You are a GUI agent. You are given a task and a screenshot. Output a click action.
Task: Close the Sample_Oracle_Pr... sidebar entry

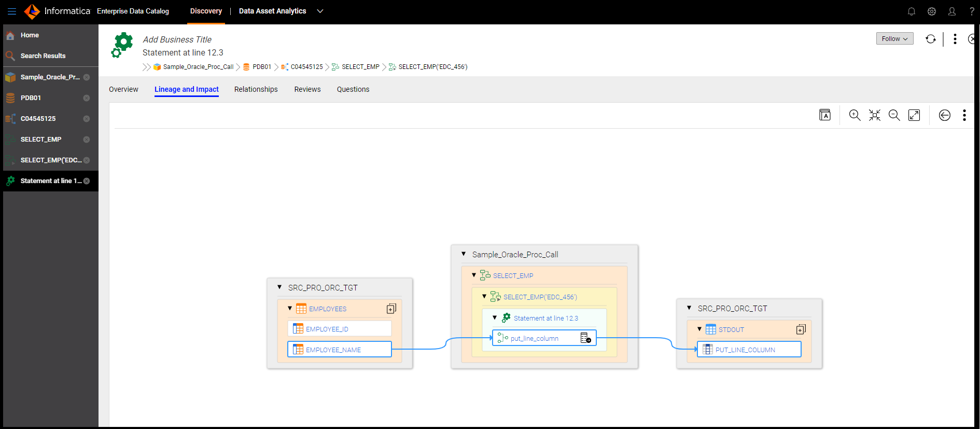87,77
